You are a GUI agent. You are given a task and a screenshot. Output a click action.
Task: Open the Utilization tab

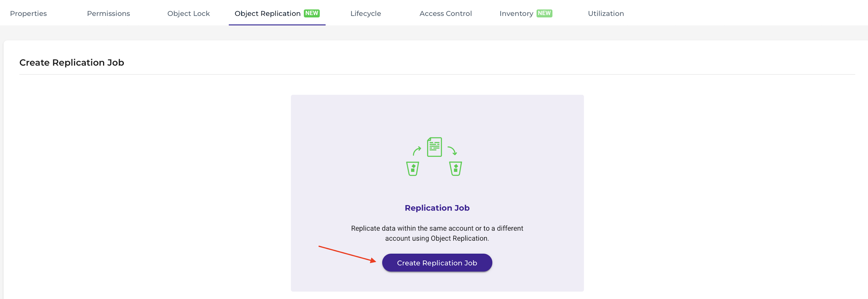coord(606,13)
